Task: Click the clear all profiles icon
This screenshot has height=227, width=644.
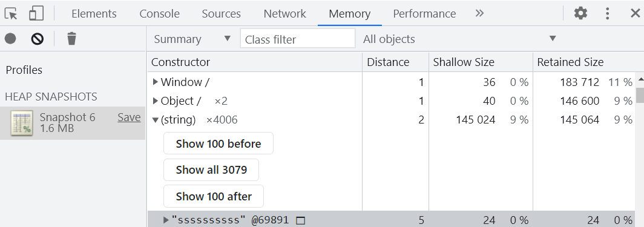Action: tap(38, 39)
